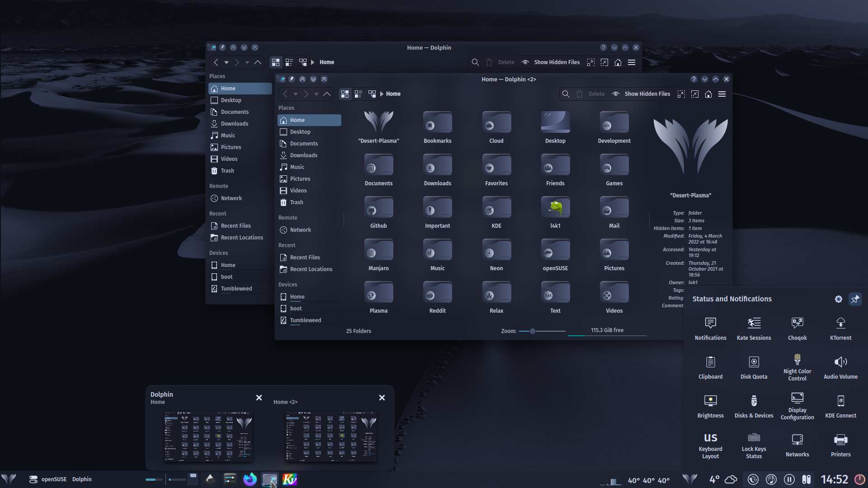Open Network in back Dolphin sidebar
This screenshot has height=488, width=868.
coord(240,198)
